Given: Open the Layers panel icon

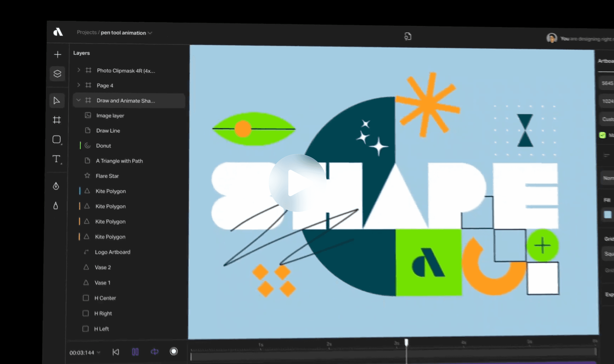Looking at the screenshot, I should 57,74.
